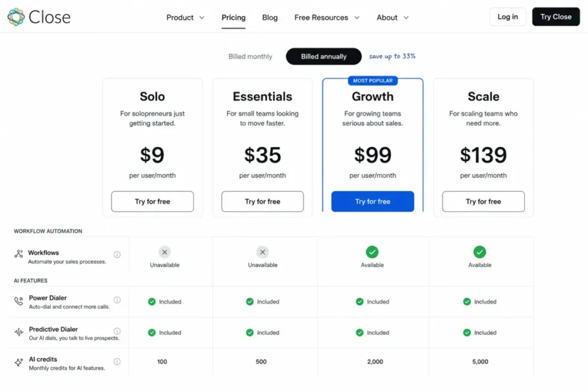Image resolution: width=588 pixels, height=392 pixels.
Task: Expand the About menu chevron
Action: pos(406,18)
